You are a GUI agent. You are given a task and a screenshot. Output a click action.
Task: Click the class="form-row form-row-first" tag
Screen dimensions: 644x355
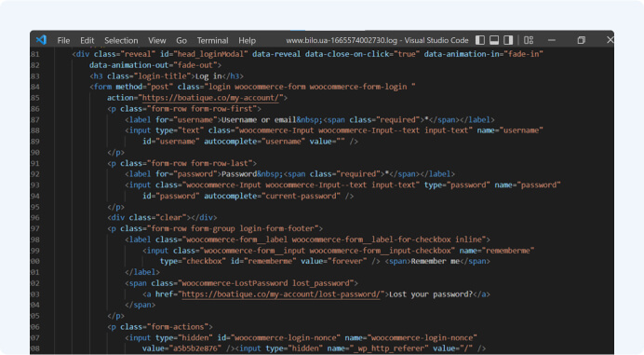(x=184, y=109)
